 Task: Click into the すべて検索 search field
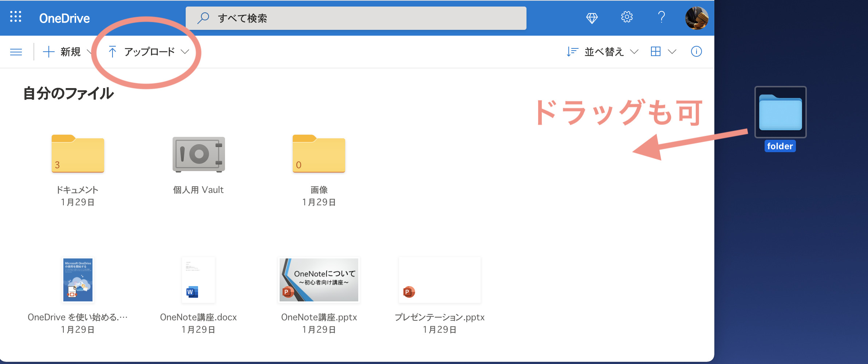[x=356, y=18]
